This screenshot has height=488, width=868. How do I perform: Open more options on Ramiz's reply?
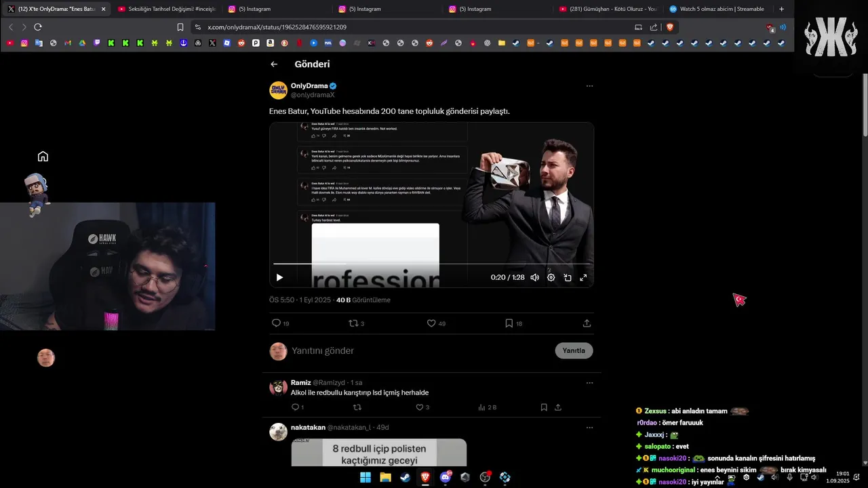[x=589, y=383]
